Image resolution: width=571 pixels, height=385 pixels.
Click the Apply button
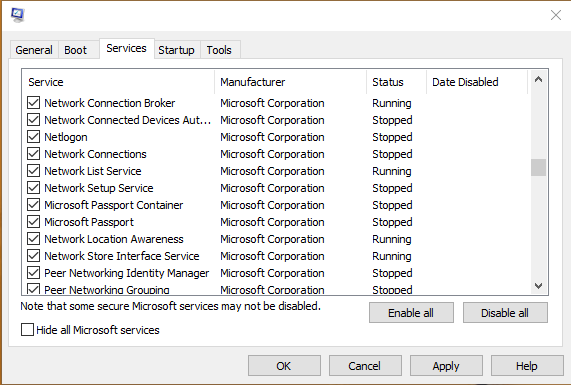446,366
